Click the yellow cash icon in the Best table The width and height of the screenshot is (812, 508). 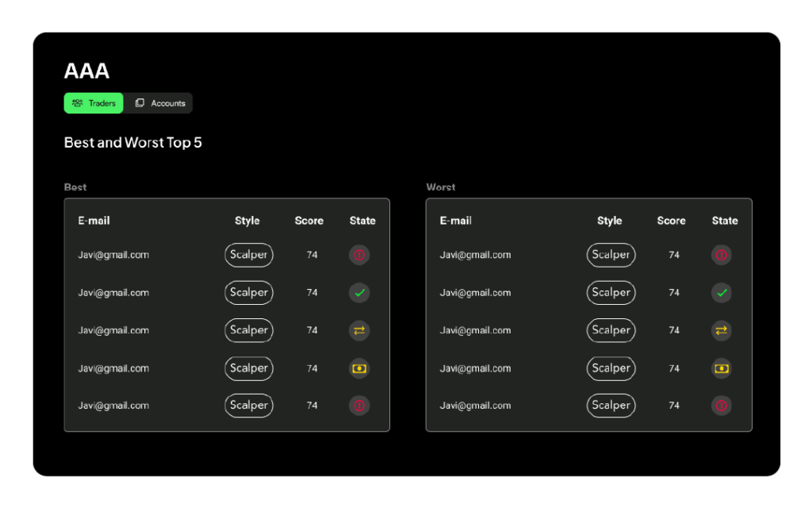[x=359, y=368]
